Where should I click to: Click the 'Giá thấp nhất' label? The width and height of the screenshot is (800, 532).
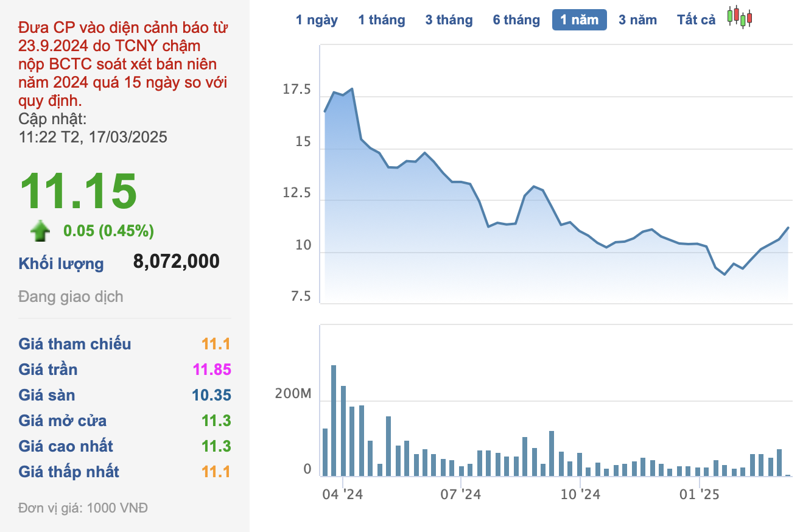coord(69,472)
